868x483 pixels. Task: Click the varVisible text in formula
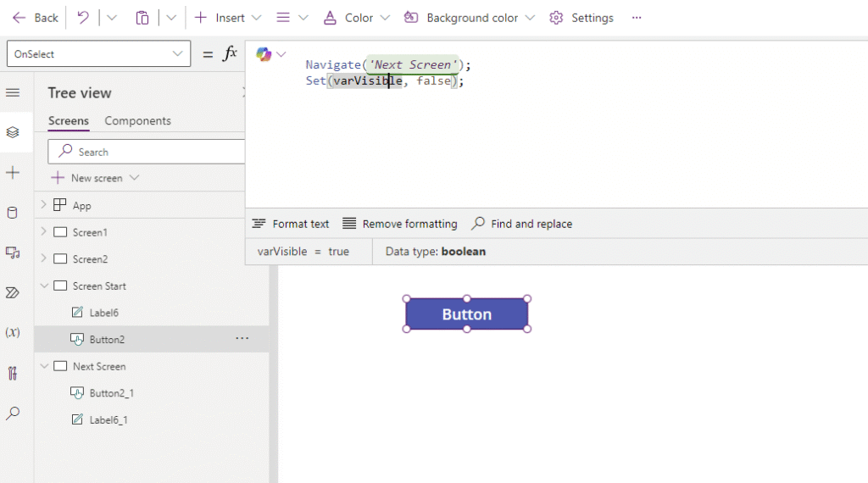tap(368, 80)
